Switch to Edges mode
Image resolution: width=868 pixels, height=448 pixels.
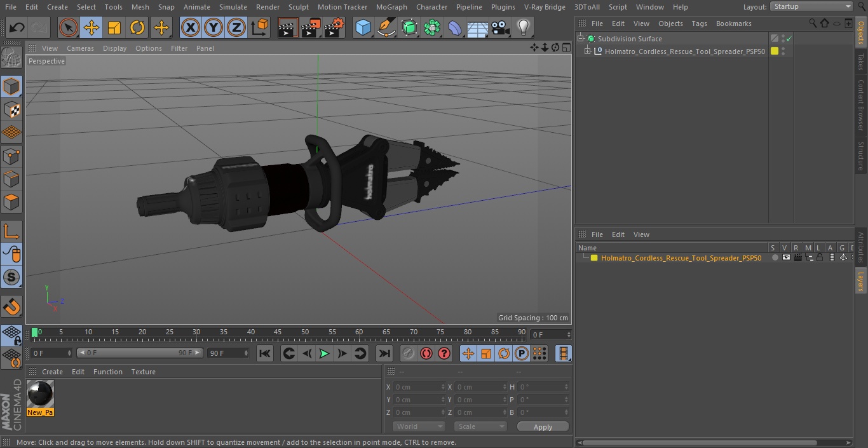click(x=11, y=179)
